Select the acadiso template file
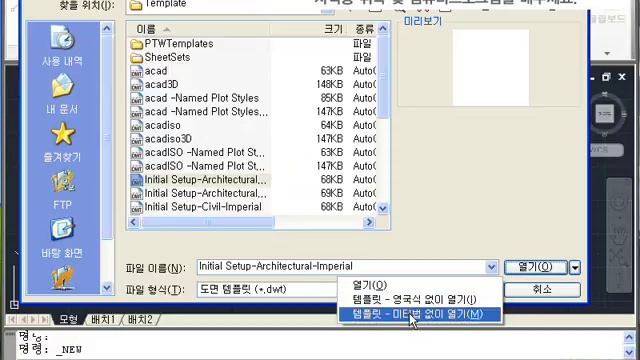Viewport: 640px width, 360px height. (x=156, y=125)
